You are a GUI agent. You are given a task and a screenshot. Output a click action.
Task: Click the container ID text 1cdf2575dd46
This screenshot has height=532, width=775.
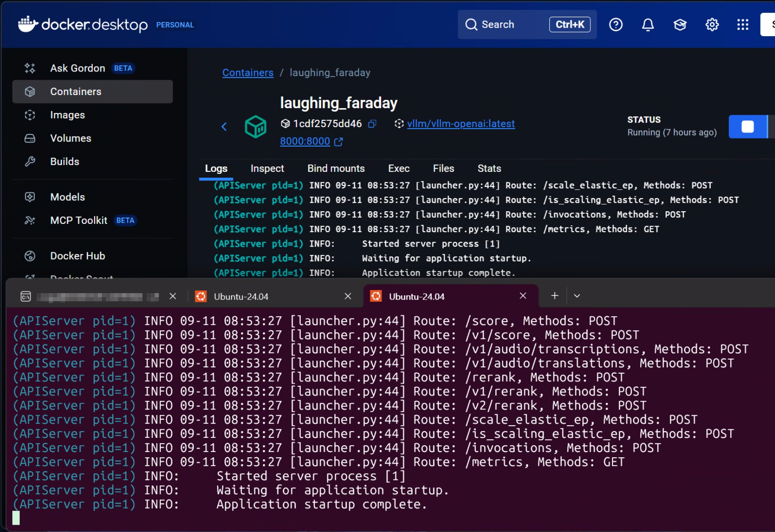(x=328, y=123)
